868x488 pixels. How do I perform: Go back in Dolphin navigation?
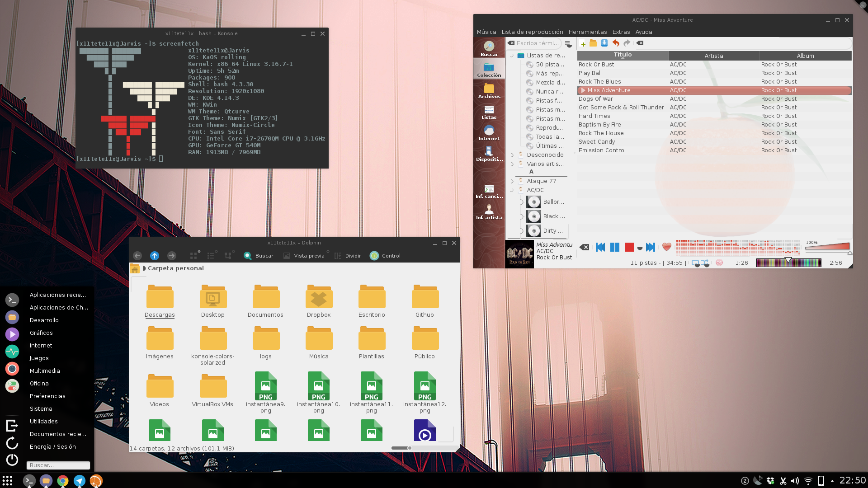(137, 256)
